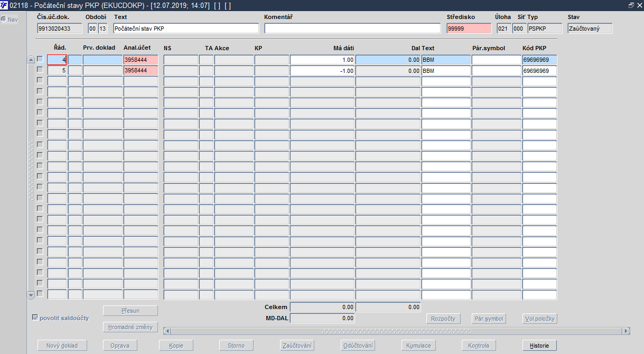Click Má dáti value -1.00

click(322, 70)
